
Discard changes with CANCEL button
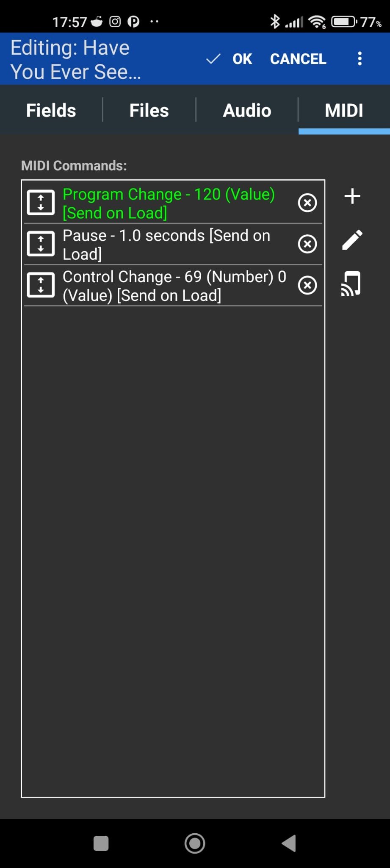pos(298,58)
